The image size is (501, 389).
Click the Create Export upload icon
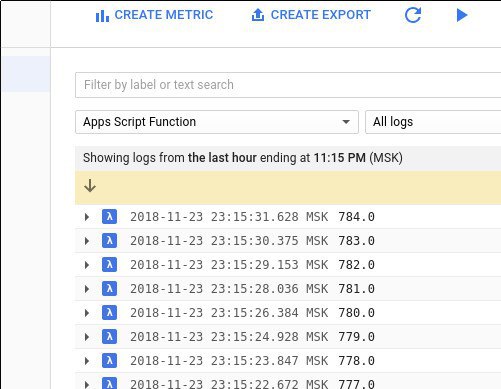pyautogui.click(x=258, y=15)
